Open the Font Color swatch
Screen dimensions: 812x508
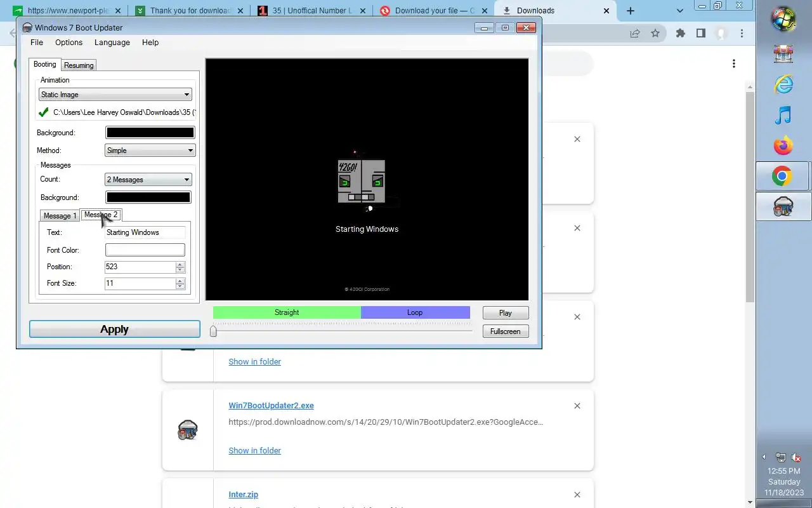coord(145,250)
